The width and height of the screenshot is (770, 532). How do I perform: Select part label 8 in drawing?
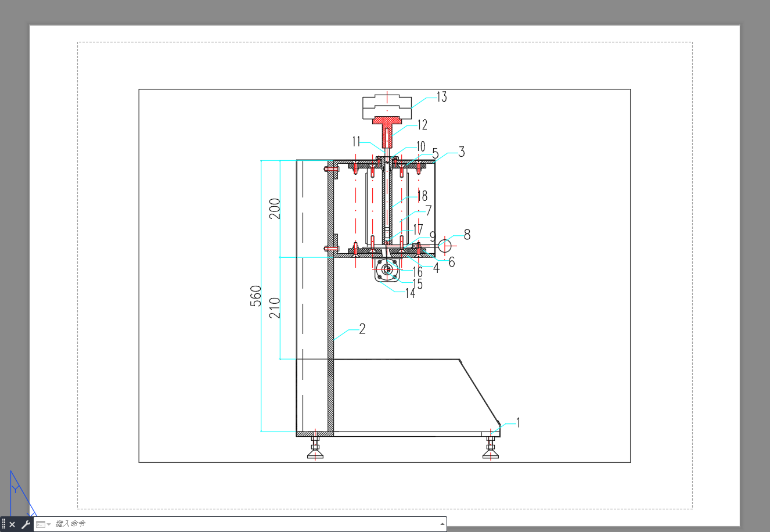tap(467, 235)
